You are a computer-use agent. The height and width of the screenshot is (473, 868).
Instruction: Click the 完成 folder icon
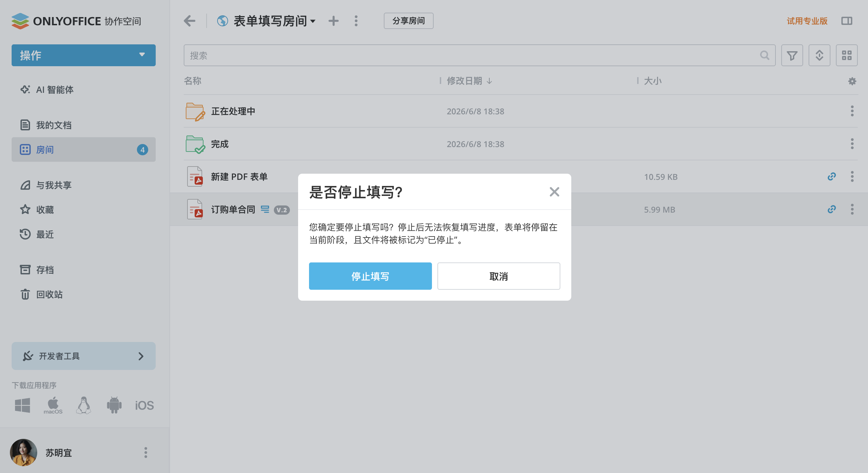coord(195,144)
